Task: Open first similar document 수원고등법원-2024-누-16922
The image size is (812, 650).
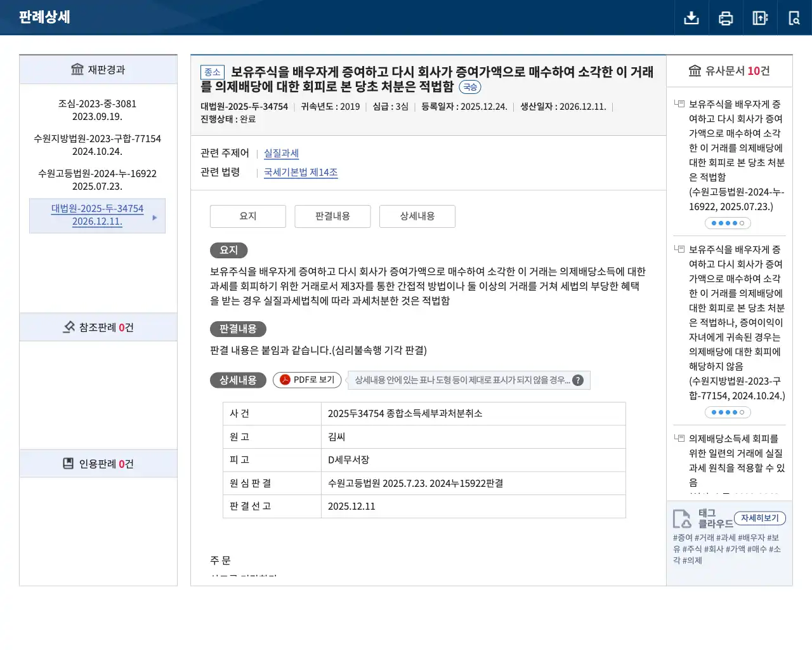Action: click(x=737, y=155)
